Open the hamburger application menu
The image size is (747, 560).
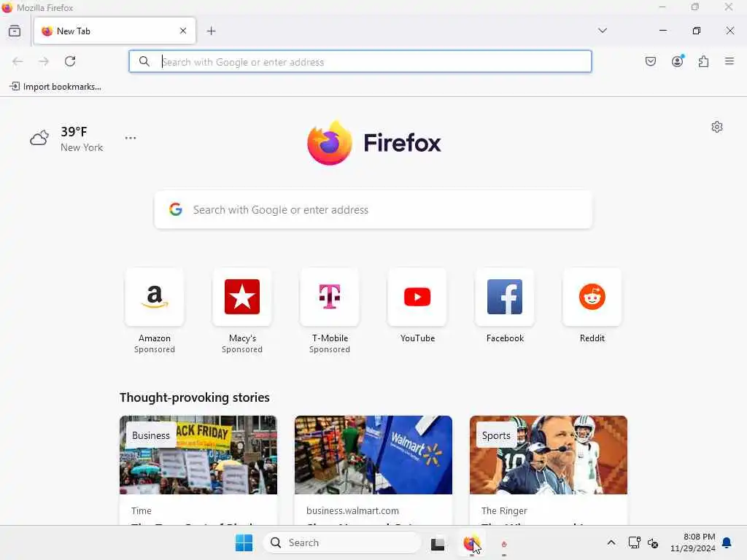tap(729, 61)
